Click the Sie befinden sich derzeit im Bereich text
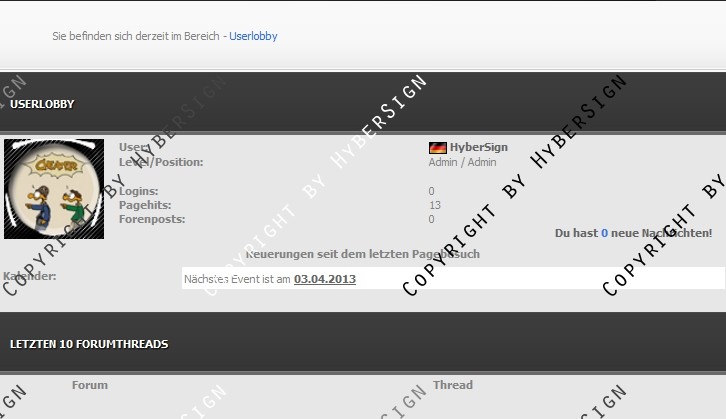The height and width of the screenshot is (419, 726). 138,36
